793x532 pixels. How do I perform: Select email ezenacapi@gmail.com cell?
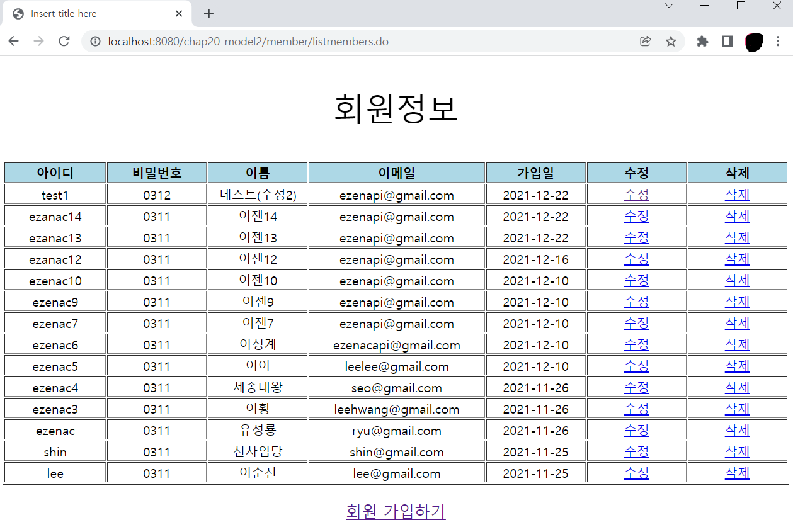(x=397, y=345)
